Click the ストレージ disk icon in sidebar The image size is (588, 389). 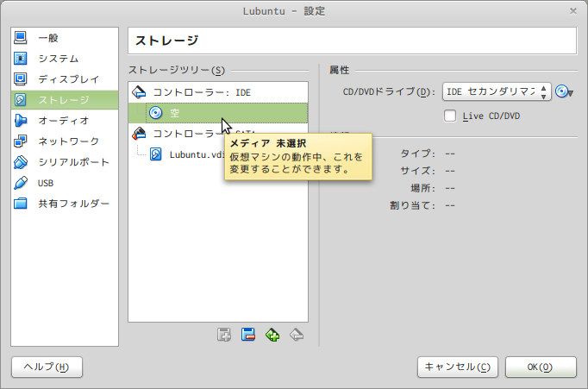pos(20,100)
